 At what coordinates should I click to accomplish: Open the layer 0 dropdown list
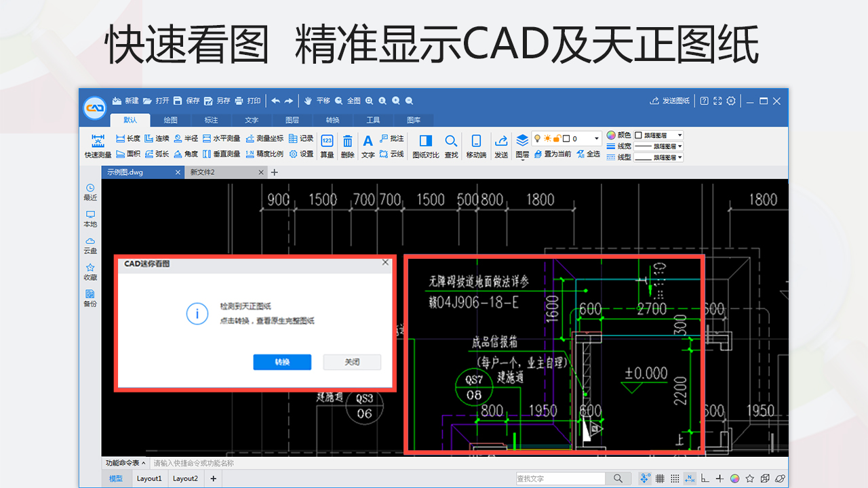tap(596, 138)
